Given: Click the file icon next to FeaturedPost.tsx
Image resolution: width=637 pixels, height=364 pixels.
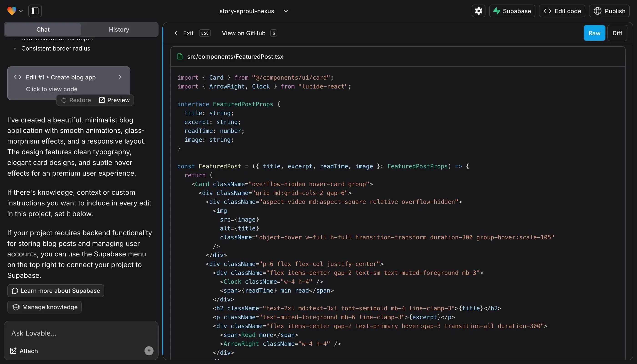Looking at the screenshot, I should (x=180, y=56).
